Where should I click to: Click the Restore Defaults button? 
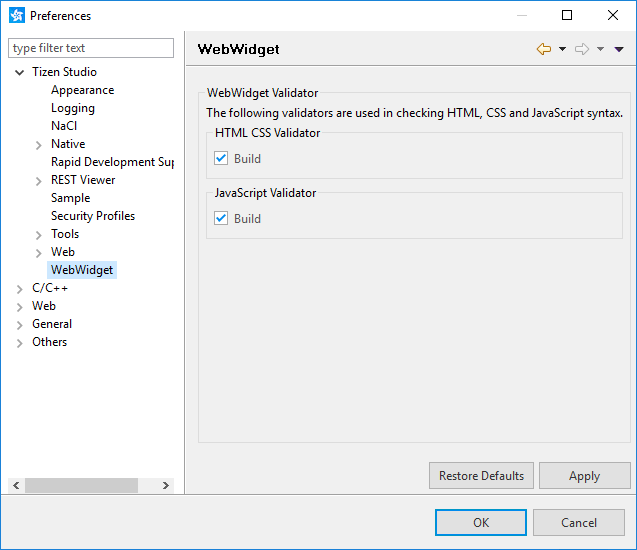click(481, 476)
